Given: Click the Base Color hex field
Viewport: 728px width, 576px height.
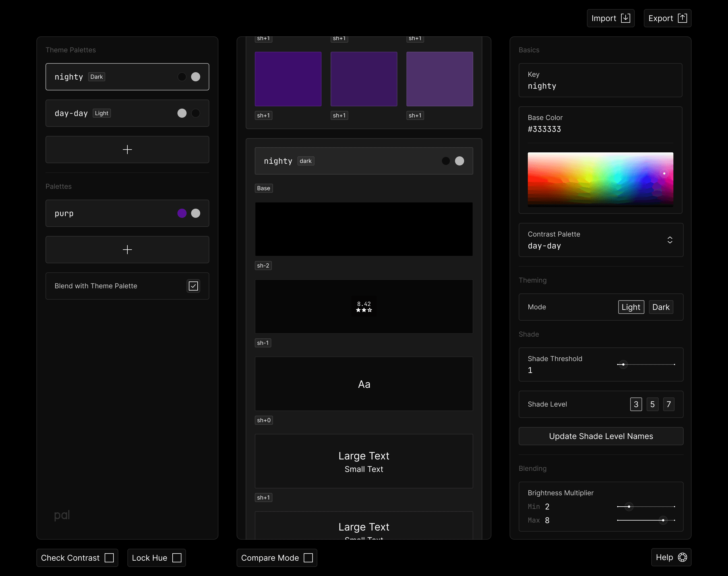Looking at the screenshot, I should coord(544,129).
